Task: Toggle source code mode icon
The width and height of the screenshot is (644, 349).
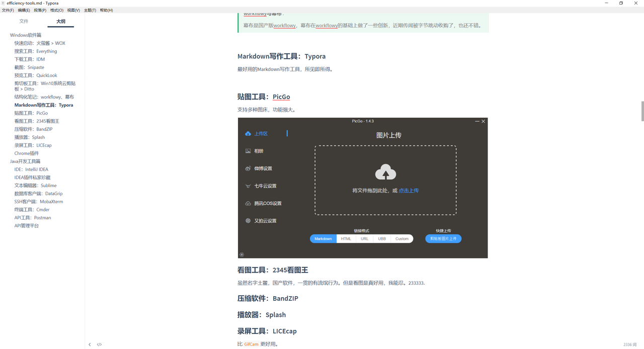Action: coord(99,344)
